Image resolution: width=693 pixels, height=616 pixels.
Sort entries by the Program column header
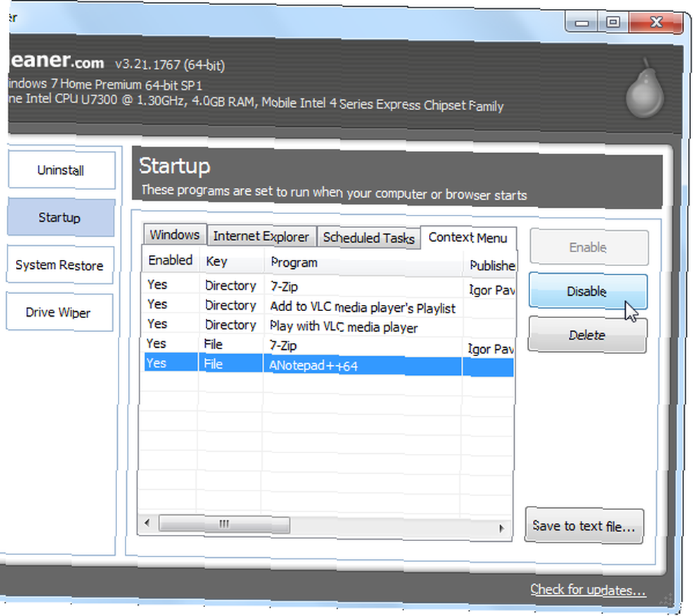tap(363, 263)
